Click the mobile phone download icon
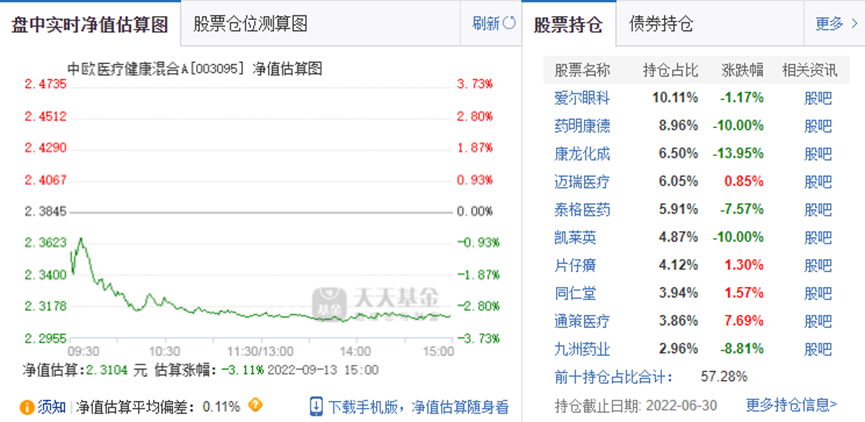The width and height of the screenshot is (865, 422). [x=316, y=406]
